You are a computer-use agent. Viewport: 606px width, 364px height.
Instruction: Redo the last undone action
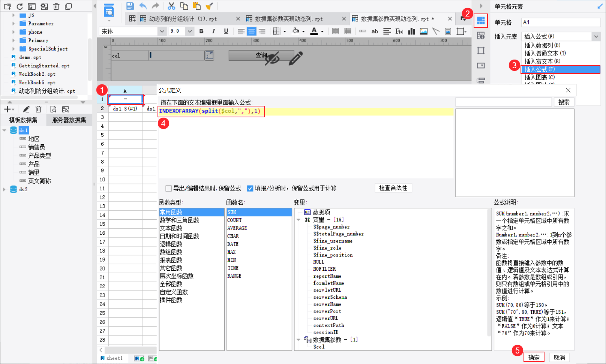coord(156,6)
